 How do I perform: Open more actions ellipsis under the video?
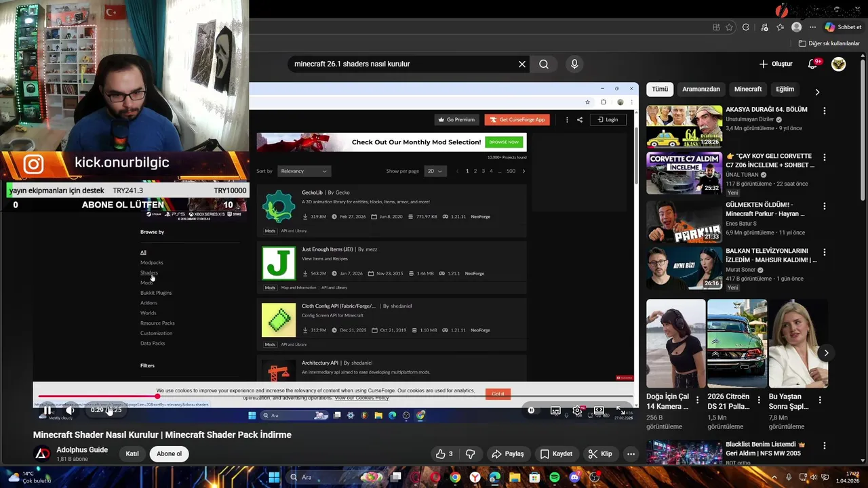pyautogui.click(x=631, y=454)
